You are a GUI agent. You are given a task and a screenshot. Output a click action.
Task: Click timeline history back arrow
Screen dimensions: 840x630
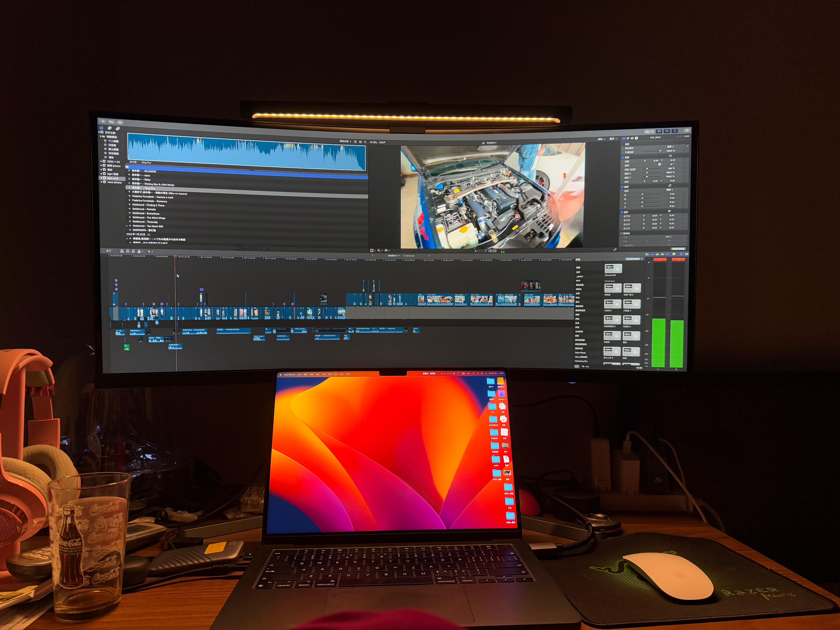tap(372, 256)
